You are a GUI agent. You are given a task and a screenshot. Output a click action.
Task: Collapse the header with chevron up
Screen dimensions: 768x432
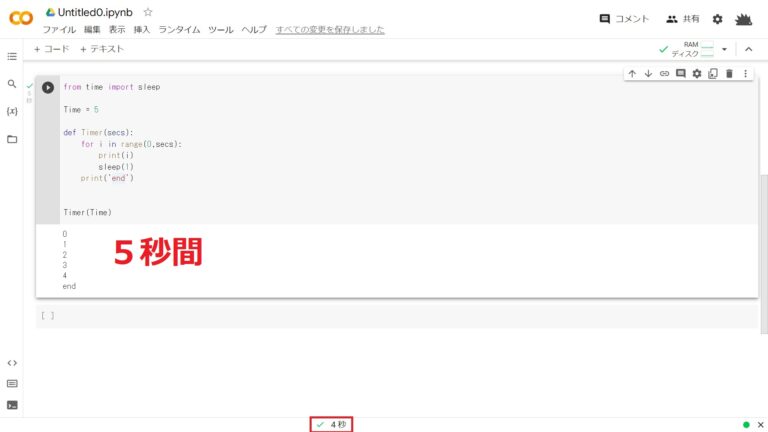click(x=748, y=49)
